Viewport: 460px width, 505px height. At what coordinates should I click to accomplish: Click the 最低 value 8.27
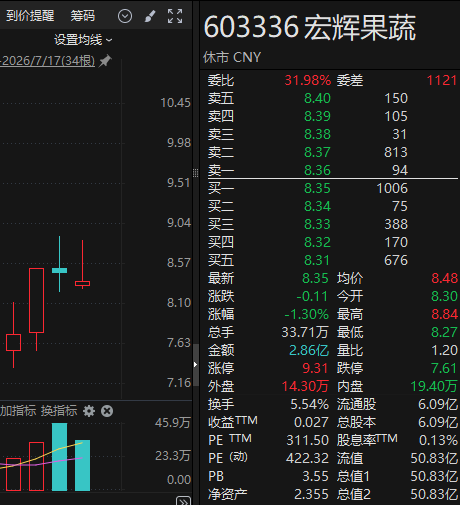444,332
